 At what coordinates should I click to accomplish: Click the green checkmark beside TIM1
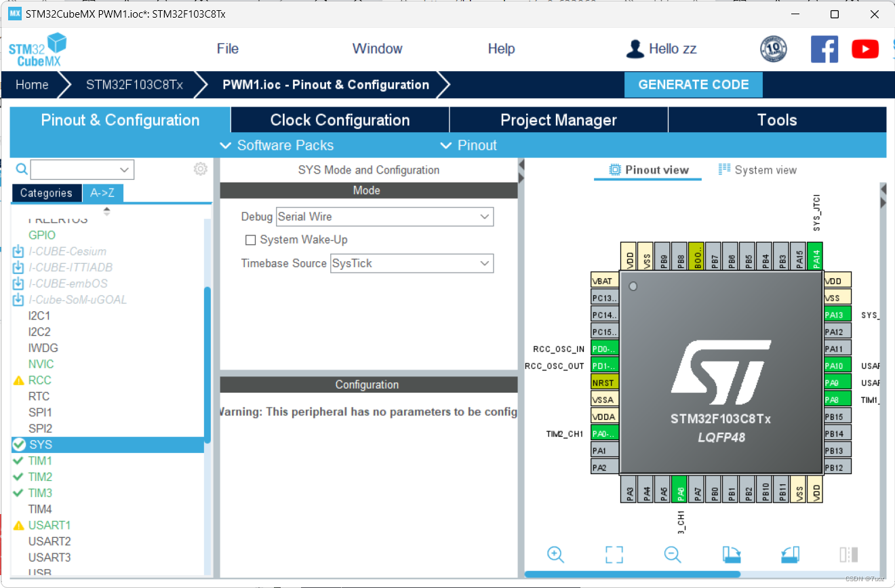point(18,460)
